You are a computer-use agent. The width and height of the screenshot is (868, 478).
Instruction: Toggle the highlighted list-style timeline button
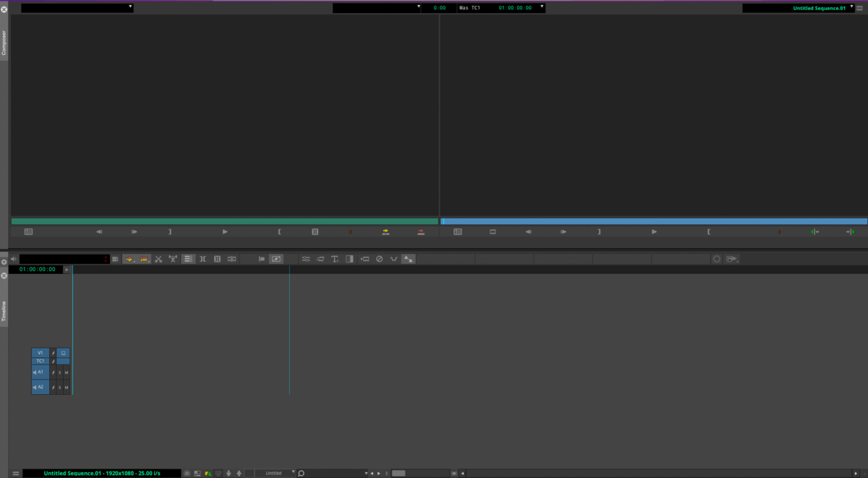click(x=188, y=258)
